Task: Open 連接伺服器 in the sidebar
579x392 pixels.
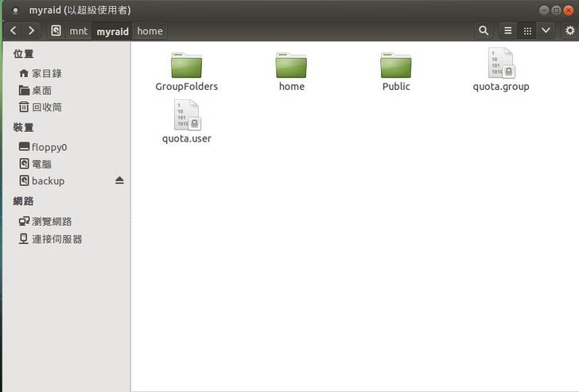Action: 56,239
